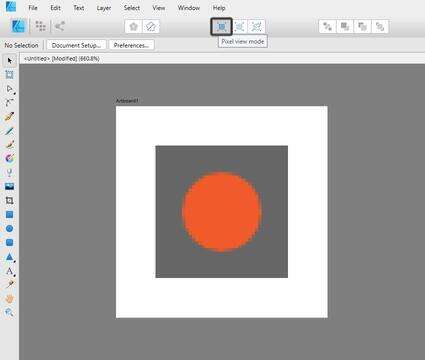
Task: Click the Preferences button
Action: [x=131, y=45]
